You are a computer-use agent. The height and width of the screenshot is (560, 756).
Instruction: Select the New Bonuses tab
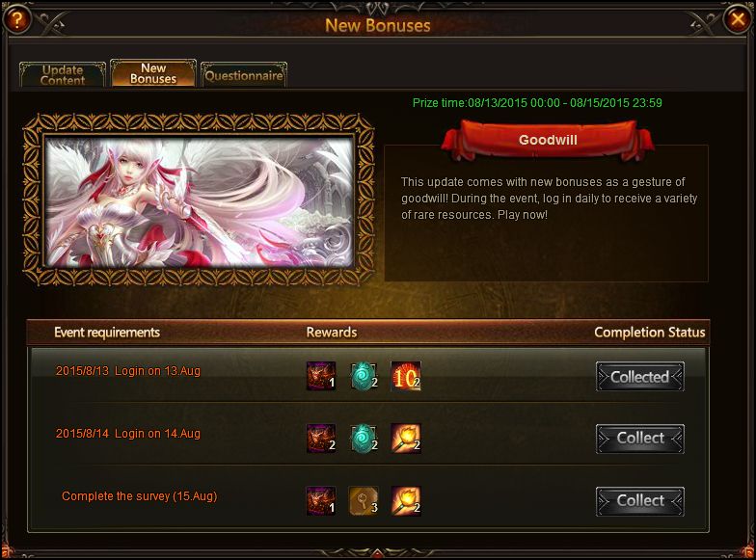pos(152,73)
